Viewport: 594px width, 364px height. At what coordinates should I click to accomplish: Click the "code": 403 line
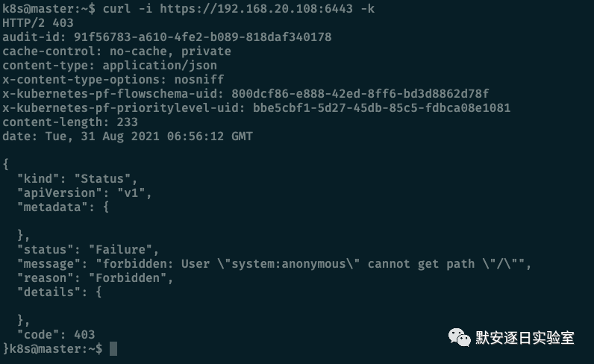56,335
